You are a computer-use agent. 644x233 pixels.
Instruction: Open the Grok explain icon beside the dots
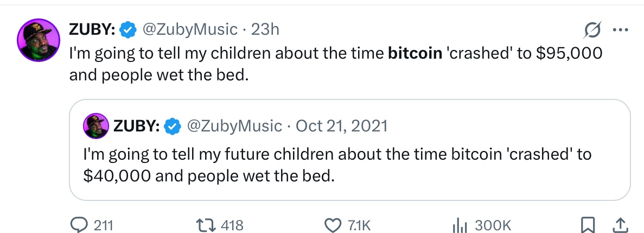[x=589, y=30]
